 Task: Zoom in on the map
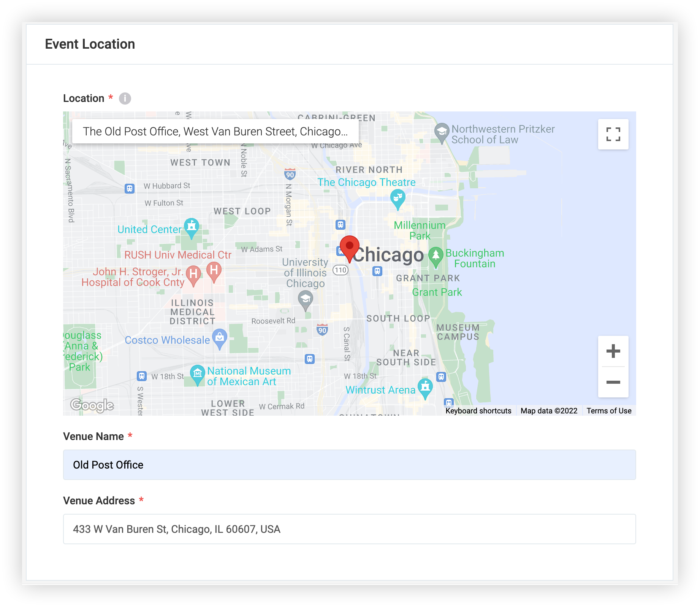(613, 351)
